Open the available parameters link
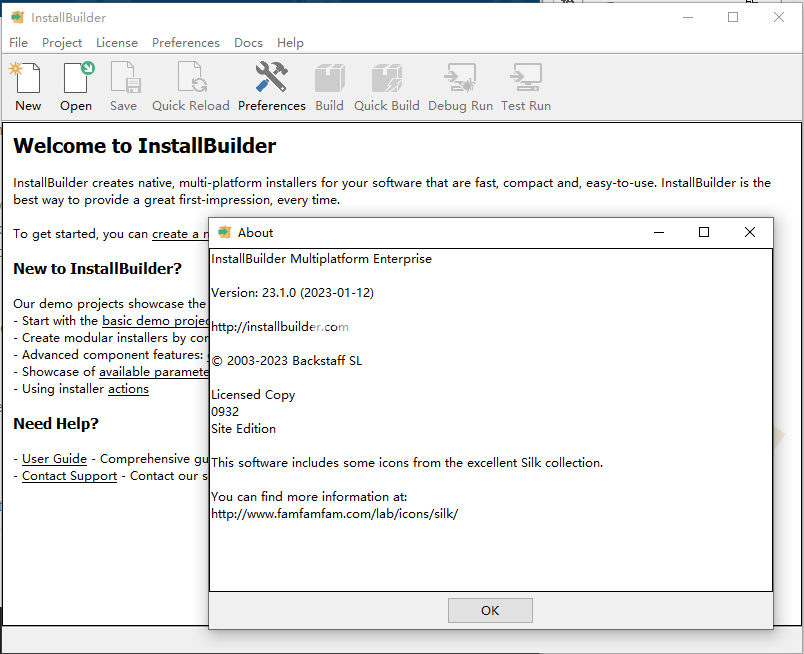The image size is (804, 654). coord(154,372)
